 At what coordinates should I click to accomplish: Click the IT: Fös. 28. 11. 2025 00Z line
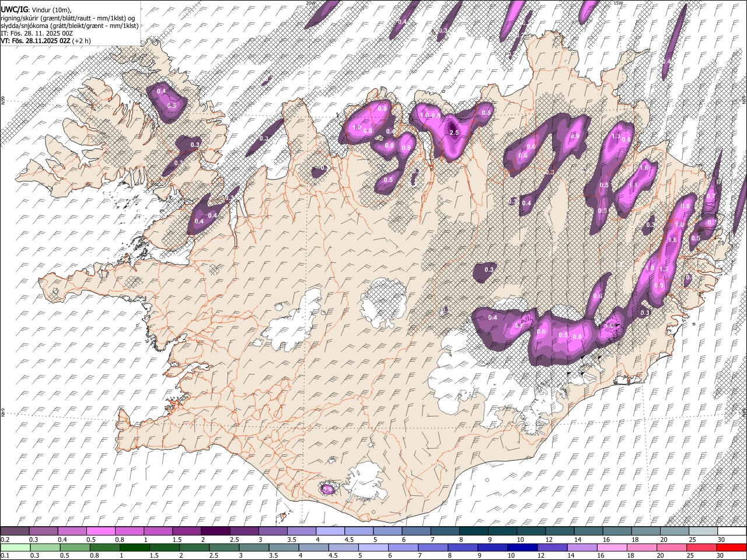(37, 34)
